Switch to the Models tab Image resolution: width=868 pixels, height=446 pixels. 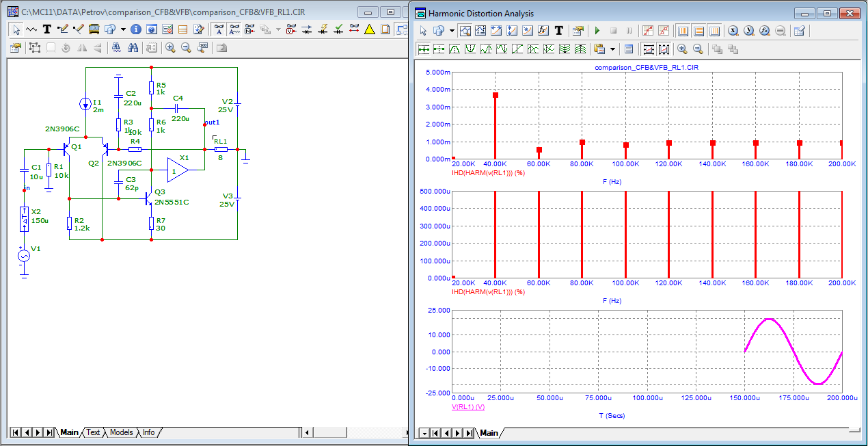(121, 432)
